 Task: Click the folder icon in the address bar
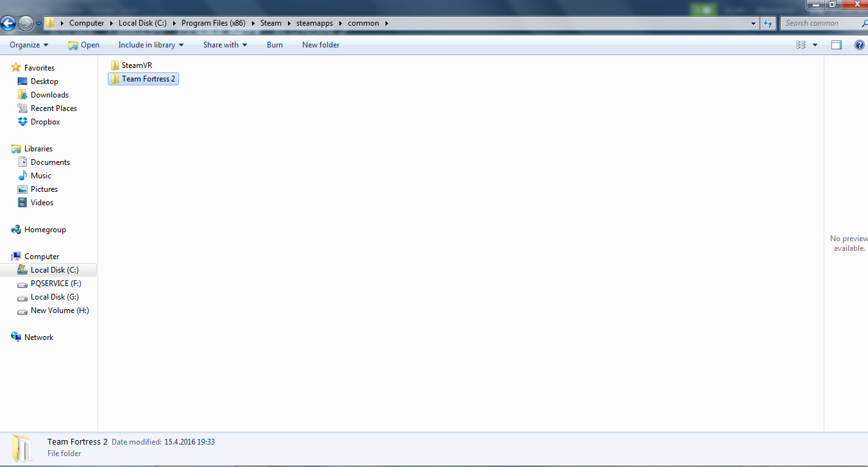click(51, 23)
